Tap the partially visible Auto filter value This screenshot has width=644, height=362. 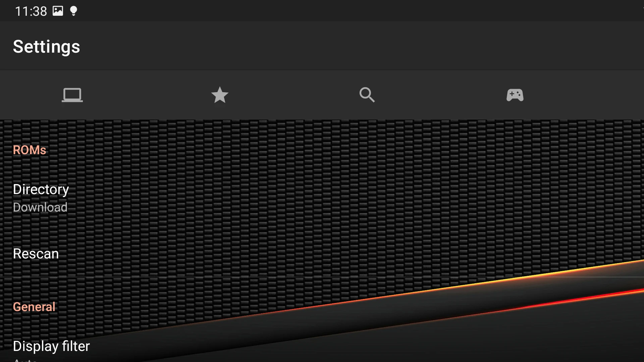(25, 360)
